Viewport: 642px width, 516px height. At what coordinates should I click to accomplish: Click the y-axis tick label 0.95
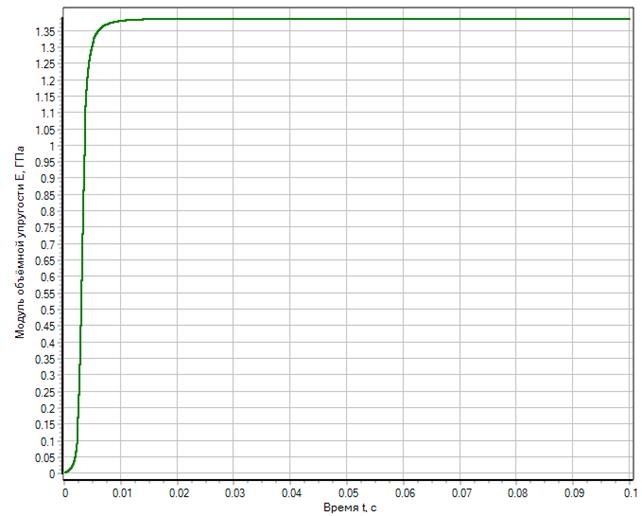click(45, 163)
